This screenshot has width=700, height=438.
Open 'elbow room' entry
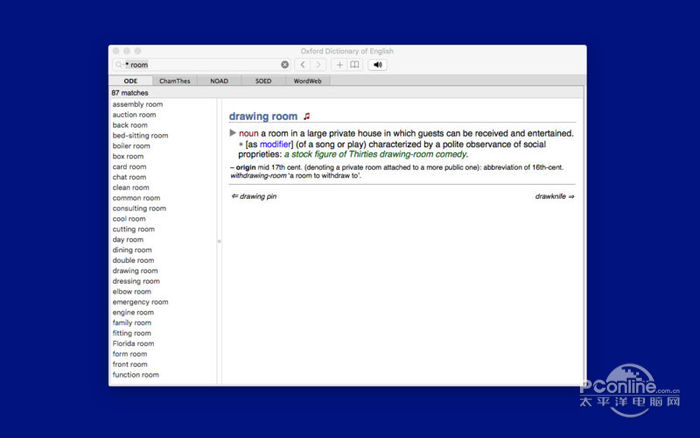[132, 292]
